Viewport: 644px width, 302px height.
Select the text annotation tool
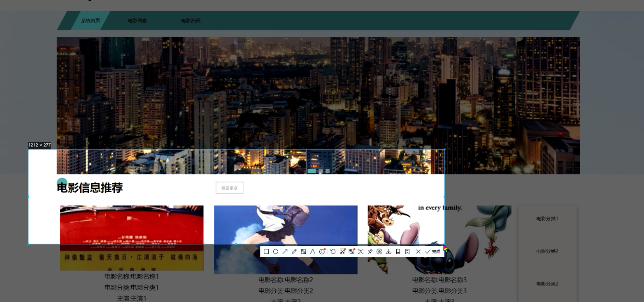(x=313, y=251)
